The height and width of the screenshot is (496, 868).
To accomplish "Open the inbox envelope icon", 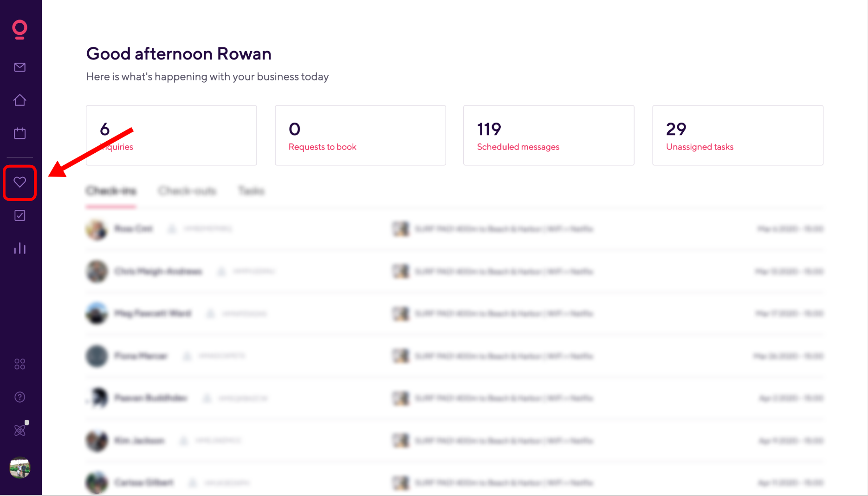I will click(19, 67).
